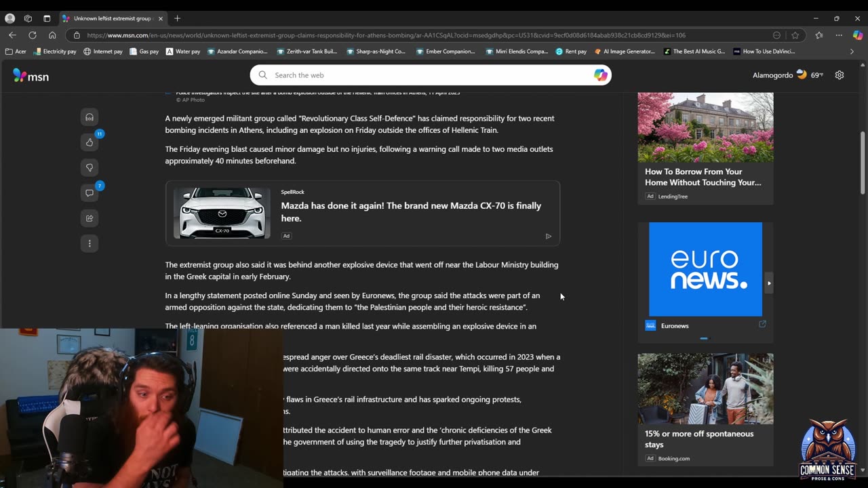
Task: Open the Acer bookmark
Action: pos(16,52)
